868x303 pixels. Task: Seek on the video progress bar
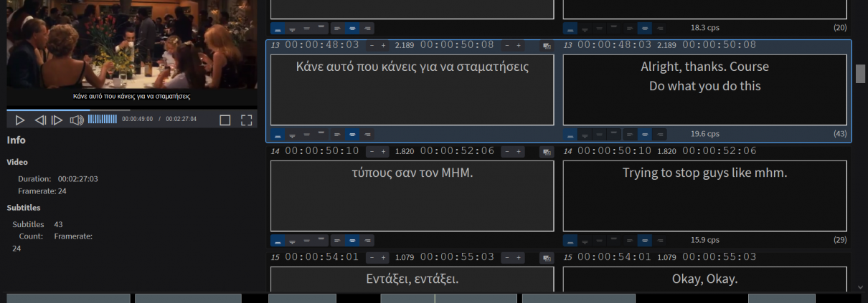pos(132,110)
